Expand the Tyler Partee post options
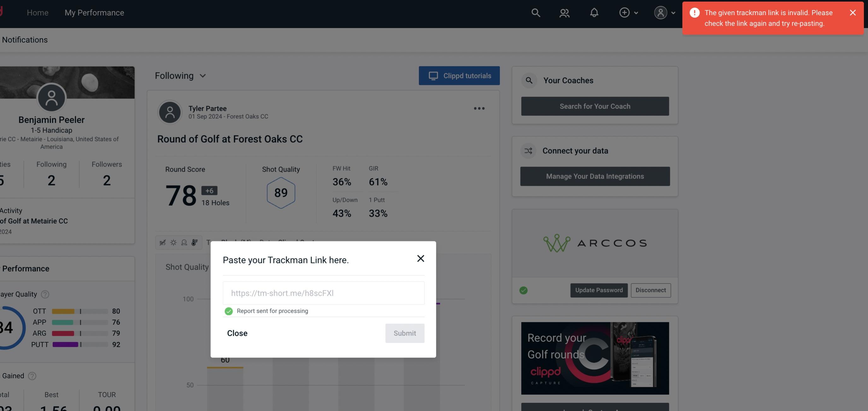Viewport: 868px width, 411px height. [x=479, y=109]
